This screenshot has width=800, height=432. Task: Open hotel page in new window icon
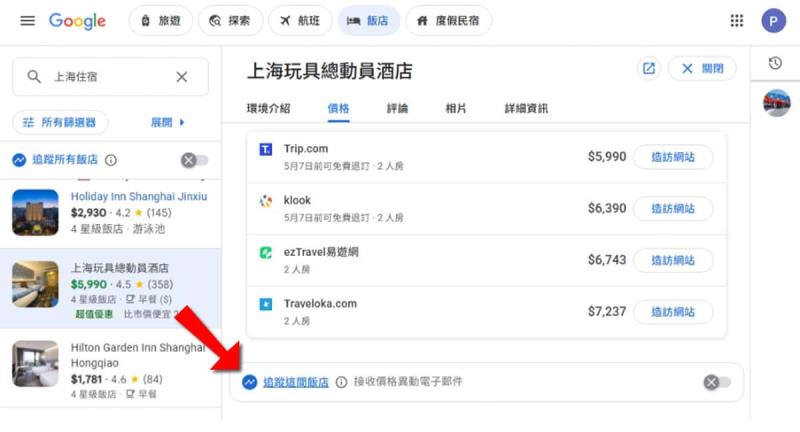tap(648, 68)
